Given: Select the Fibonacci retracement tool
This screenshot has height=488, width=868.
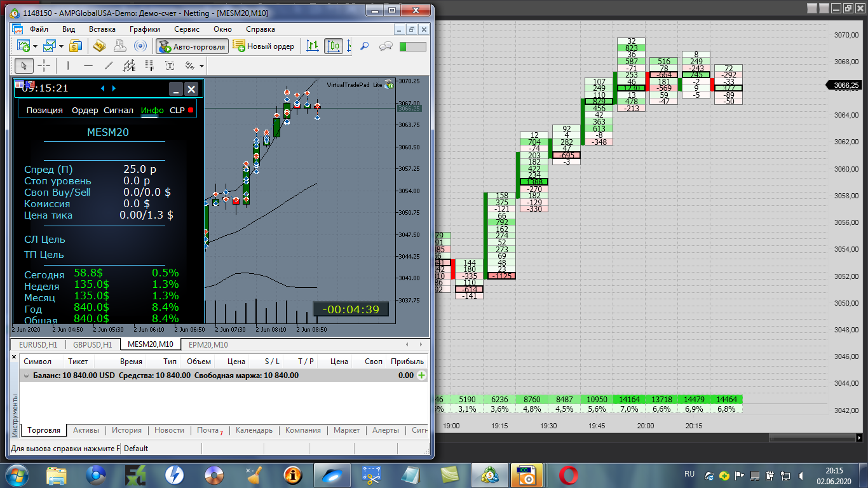Looking at the screenshot, I should [x=149, y=65].
